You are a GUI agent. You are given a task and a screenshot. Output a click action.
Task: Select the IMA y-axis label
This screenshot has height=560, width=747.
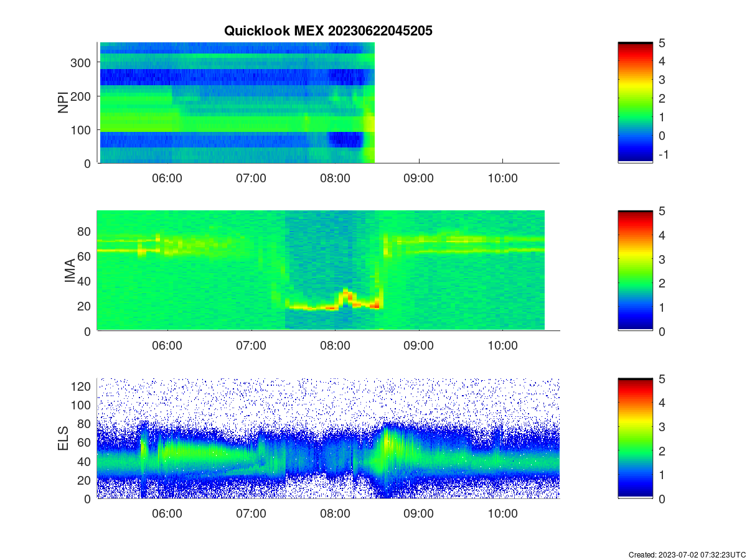[70, 271]
